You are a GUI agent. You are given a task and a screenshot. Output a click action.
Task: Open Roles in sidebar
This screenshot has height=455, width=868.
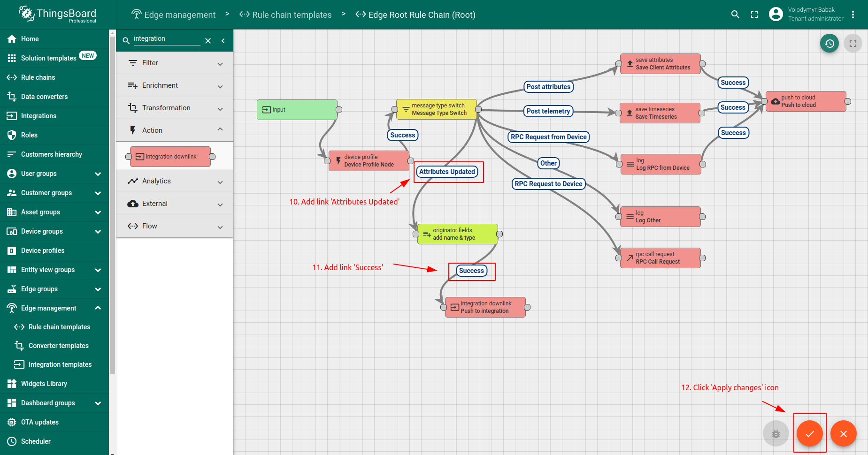point(54,135)
